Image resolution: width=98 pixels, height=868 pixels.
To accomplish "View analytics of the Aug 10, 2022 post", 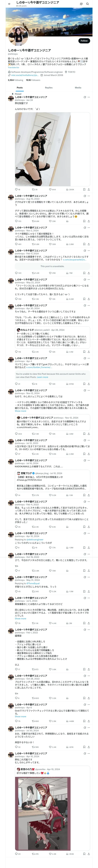I will coord(68,221).
